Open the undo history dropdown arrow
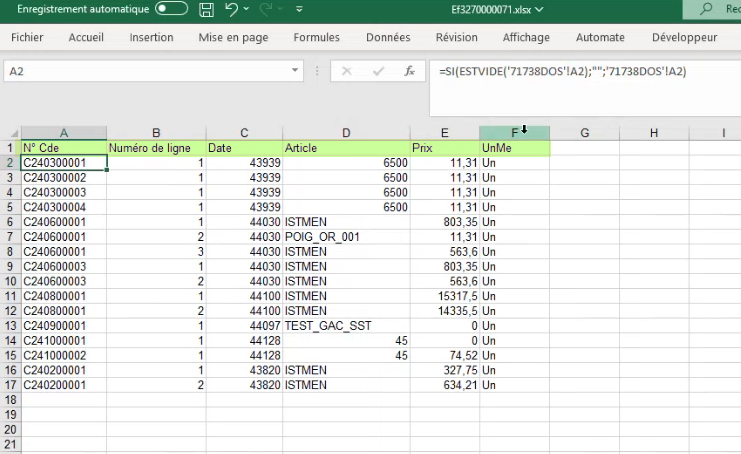 (x=247, y=10)
